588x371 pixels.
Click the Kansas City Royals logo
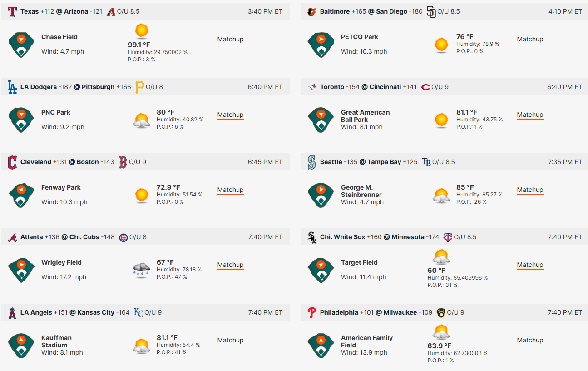138,312
